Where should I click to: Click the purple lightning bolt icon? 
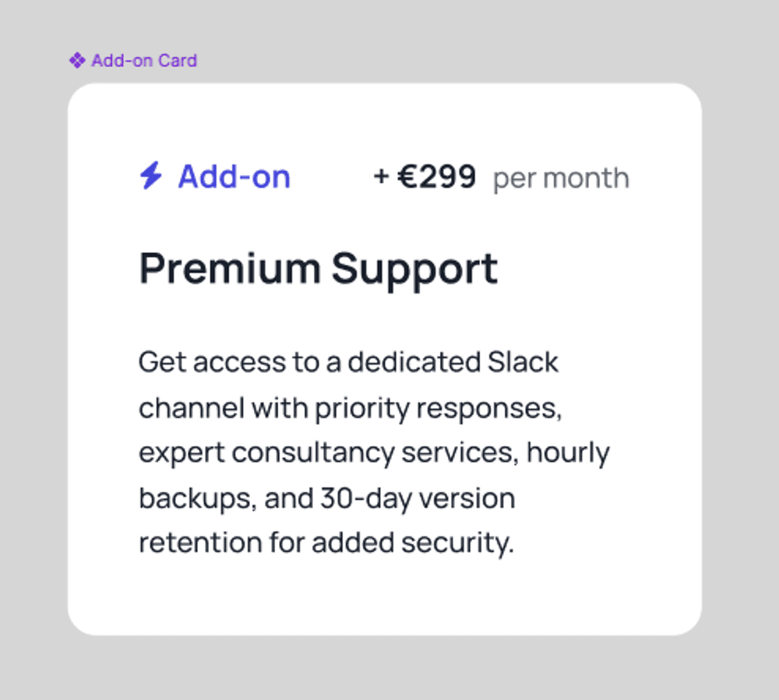pyautogui.click(x=150, y=176)
